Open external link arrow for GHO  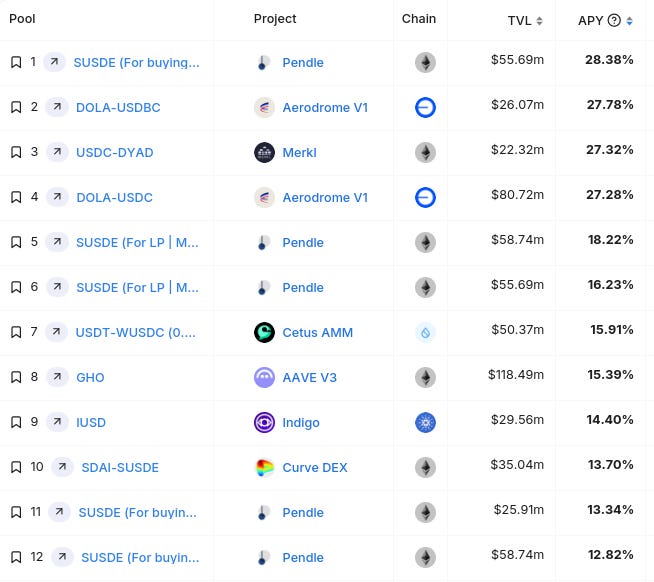pos(57,377)
